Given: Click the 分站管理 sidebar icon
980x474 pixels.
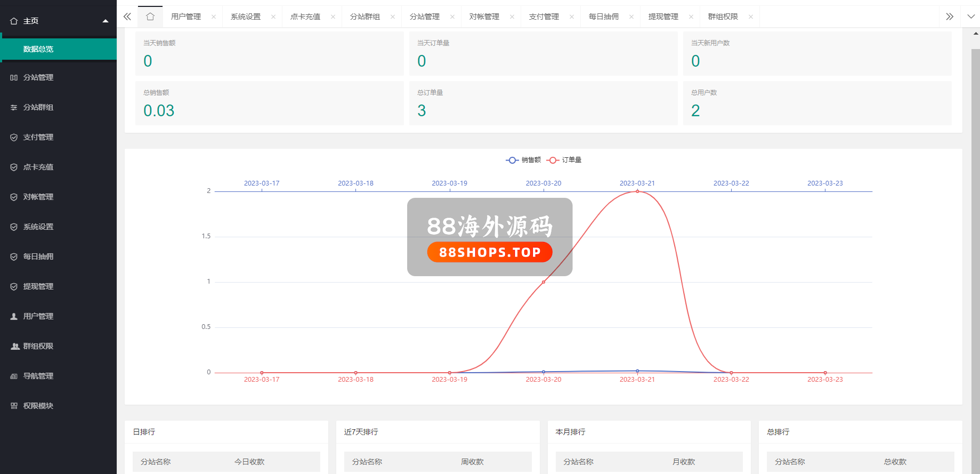Looking at the screenshot, I should tap(14, 78).
